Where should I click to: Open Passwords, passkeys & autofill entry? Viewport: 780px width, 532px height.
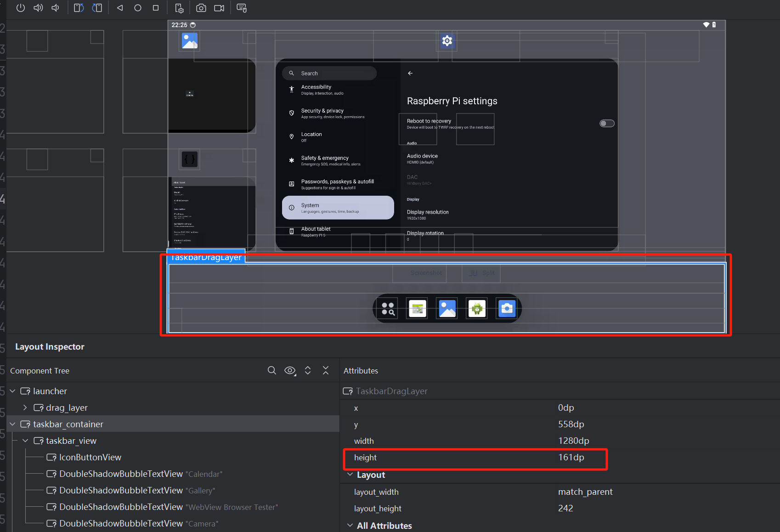click(x=338, y=184)
